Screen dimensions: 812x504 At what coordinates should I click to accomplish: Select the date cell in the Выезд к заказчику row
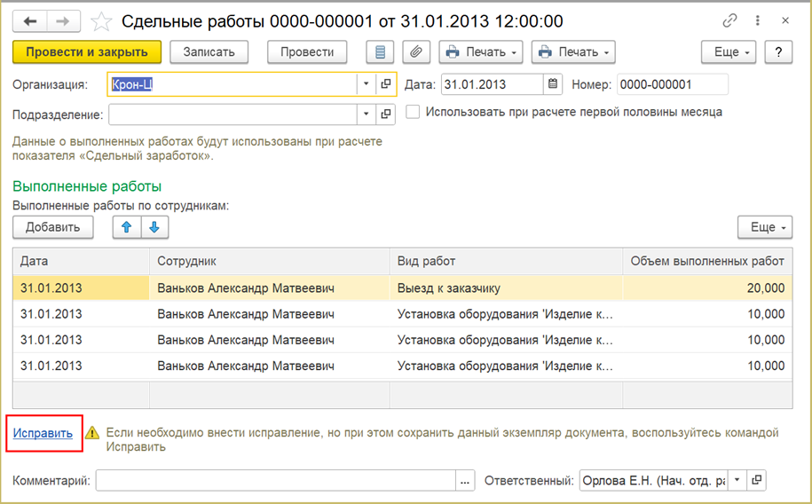(82, 288)
